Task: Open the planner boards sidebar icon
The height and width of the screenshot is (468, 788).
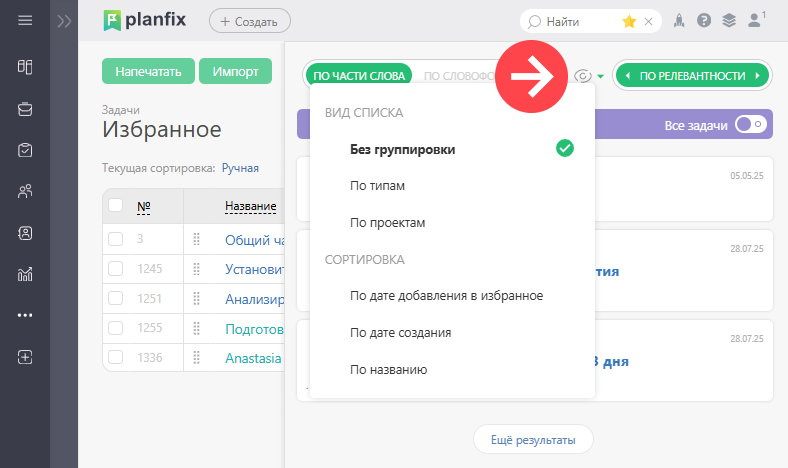Action: click(25, 67)
